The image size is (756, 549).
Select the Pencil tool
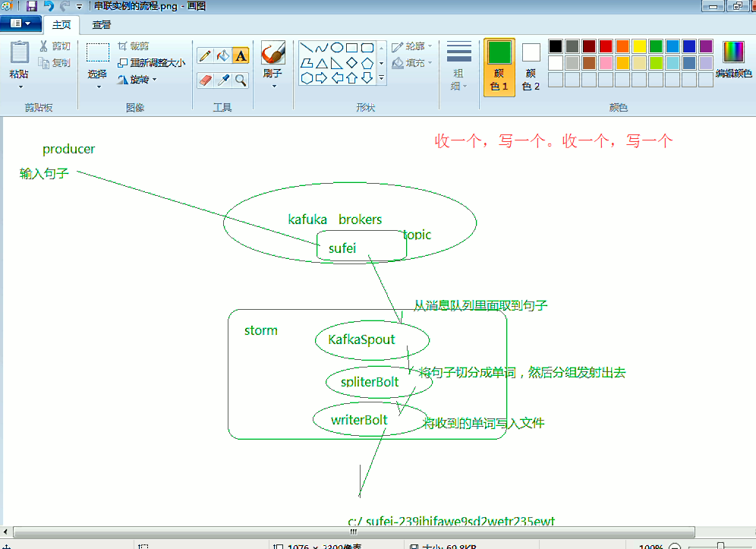coord(205,56)
